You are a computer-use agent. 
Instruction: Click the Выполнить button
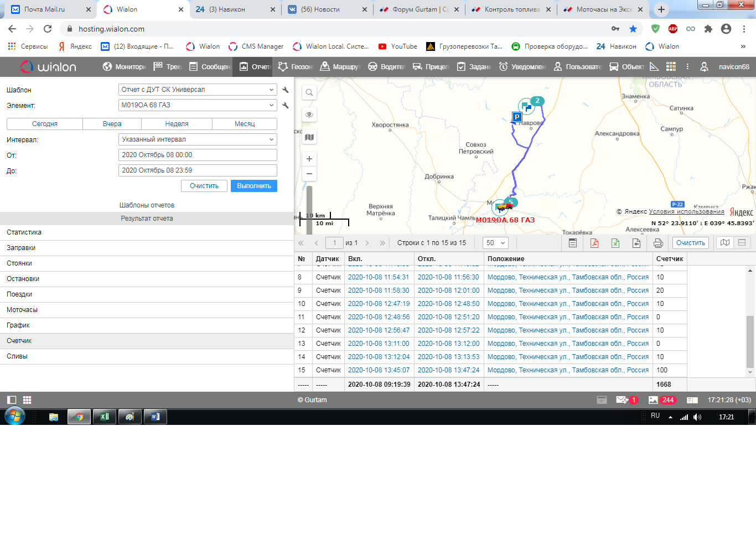(x=253, y=186)
